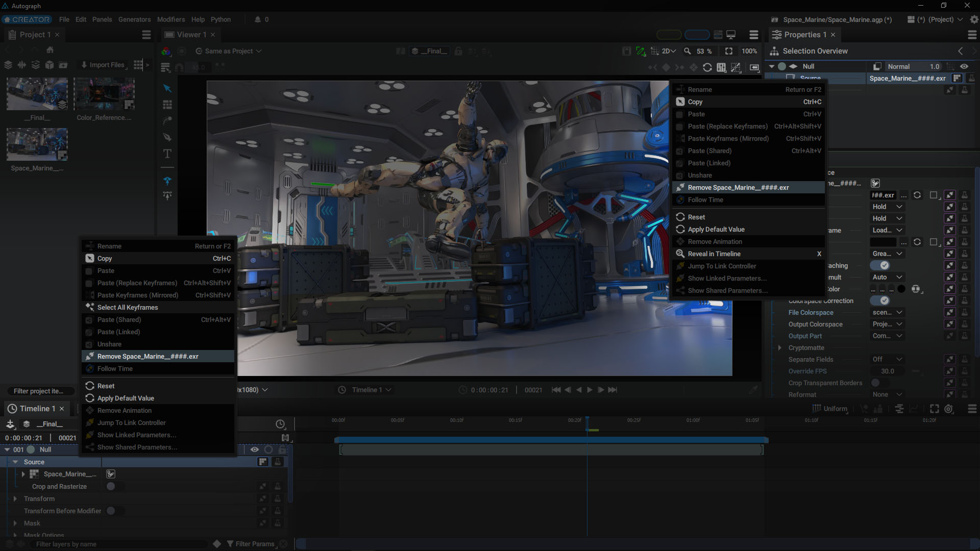Viewport: 980px width, 551px height.
Task: Click the monitor icon in Viewer header
Action: tap(731, 35)
